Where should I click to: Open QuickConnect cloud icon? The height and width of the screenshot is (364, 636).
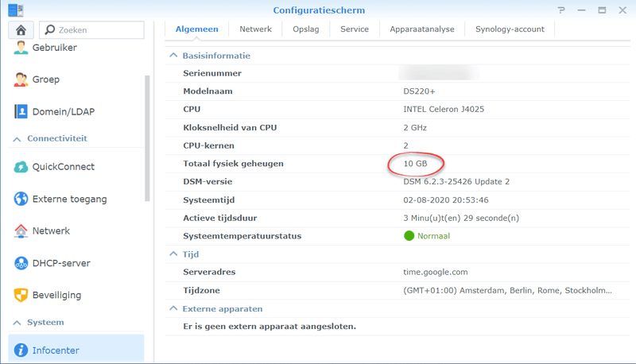[x=21, y=167]
